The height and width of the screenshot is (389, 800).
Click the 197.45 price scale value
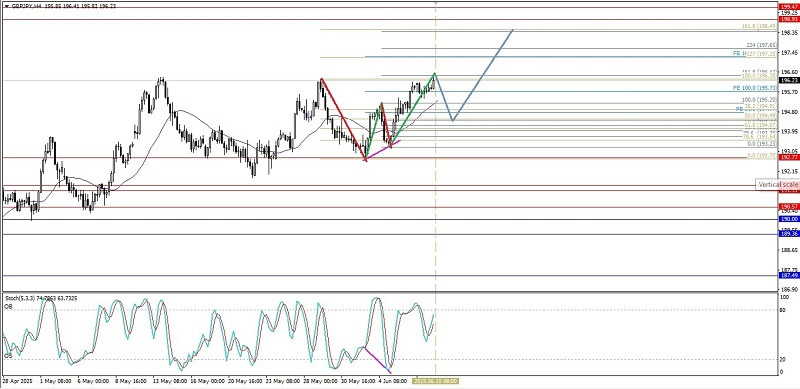pyautogui.click(x=789, y=53)
